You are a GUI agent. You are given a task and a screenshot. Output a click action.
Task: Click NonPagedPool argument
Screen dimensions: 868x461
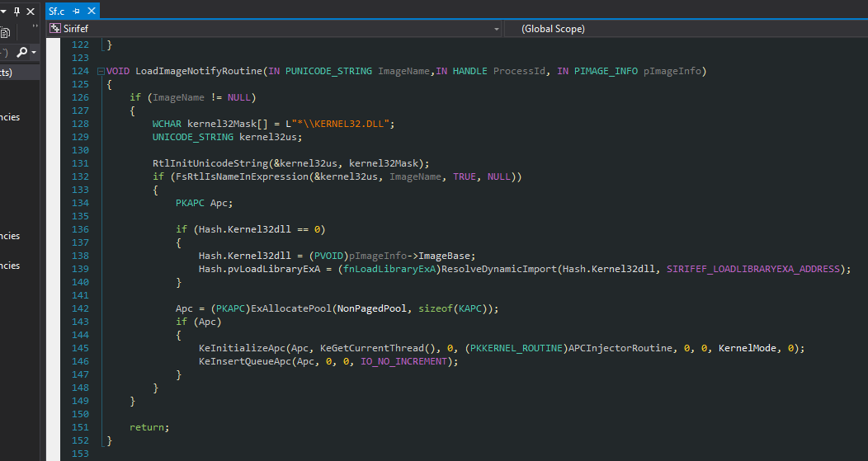pos(372,308)
